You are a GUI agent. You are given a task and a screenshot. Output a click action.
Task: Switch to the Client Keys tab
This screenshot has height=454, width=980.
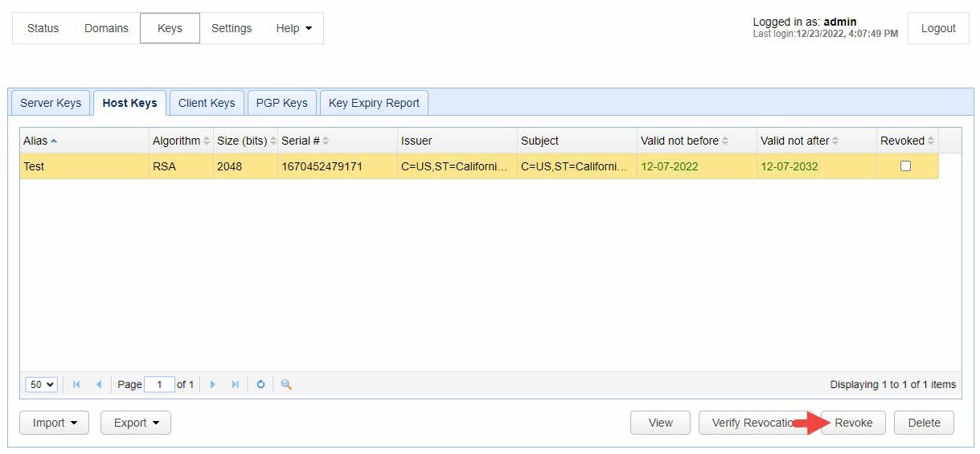[x=207, y=103]
